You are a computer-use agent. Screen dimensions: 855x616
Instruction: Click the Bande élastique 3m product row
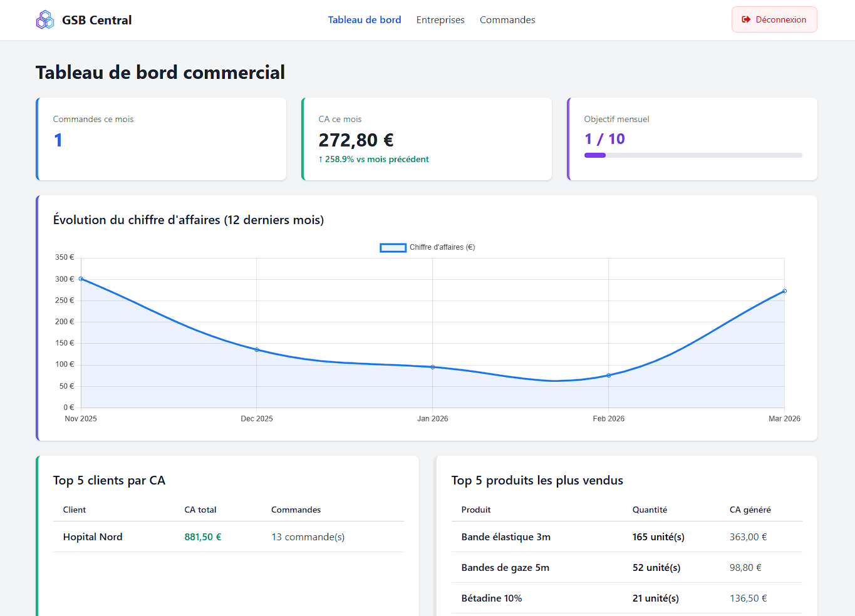coord(626,537)
